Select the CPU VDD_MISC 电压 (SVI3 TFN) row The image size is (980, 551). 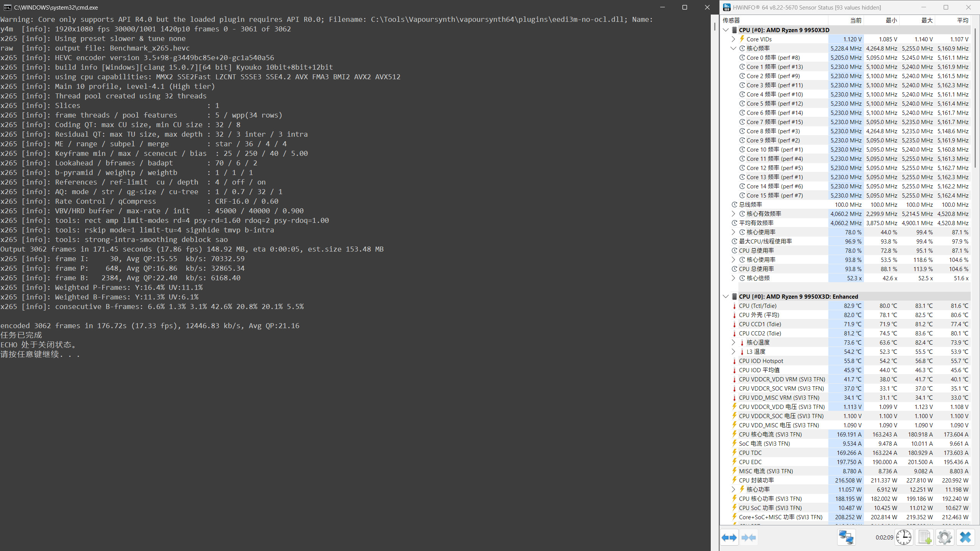click(x=846, y=425)
